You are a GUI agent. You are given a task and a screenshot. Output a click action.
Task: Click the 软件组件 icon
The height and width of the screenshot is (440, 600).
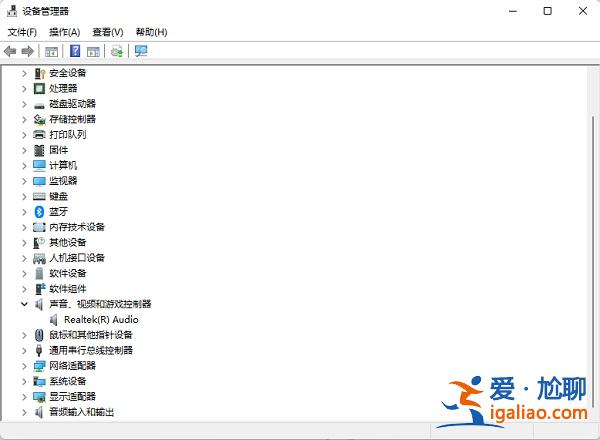[40, 289]
